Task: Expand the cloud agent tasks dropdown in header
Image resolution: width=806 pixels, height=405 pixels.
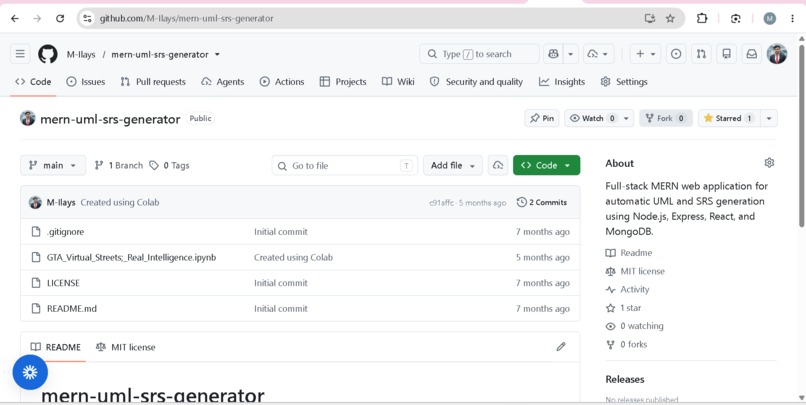Action: tap(598, 54)
